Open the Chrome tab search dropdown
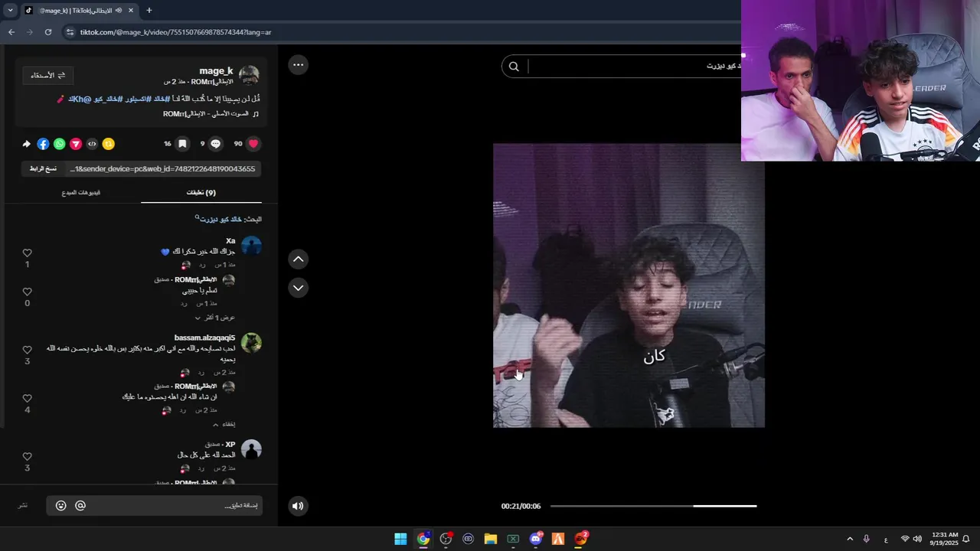Image resolution: width=980 pixels, height=551 pixels. [x=10, y=10]
